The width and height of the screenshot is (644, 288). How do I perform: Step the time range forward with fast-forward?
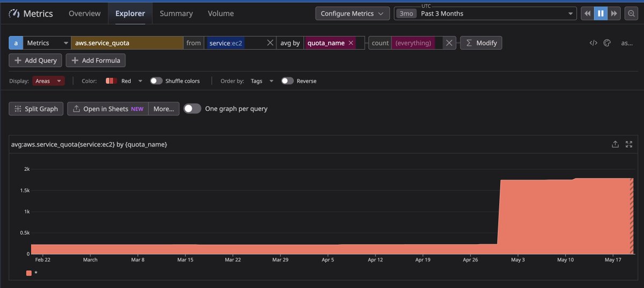tap(614, 13)
